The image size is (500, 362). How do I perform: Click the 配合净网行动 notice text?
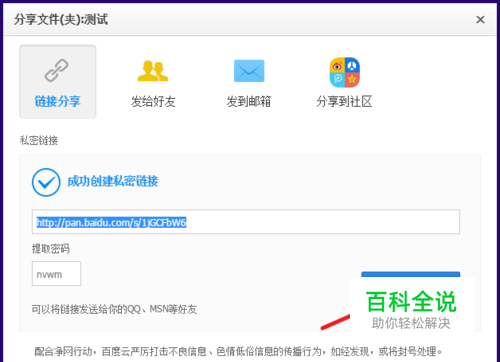(239, 351)
